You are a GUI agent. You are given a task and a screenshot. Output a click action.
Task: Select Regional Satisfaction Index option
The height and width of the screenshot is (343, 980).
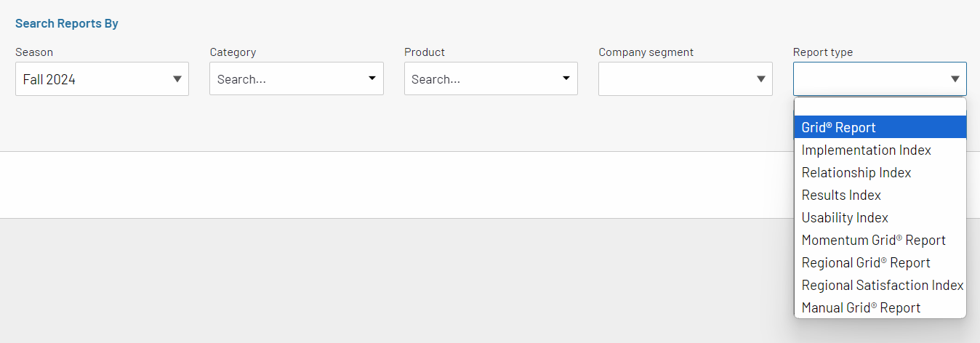tap(880, 285)
